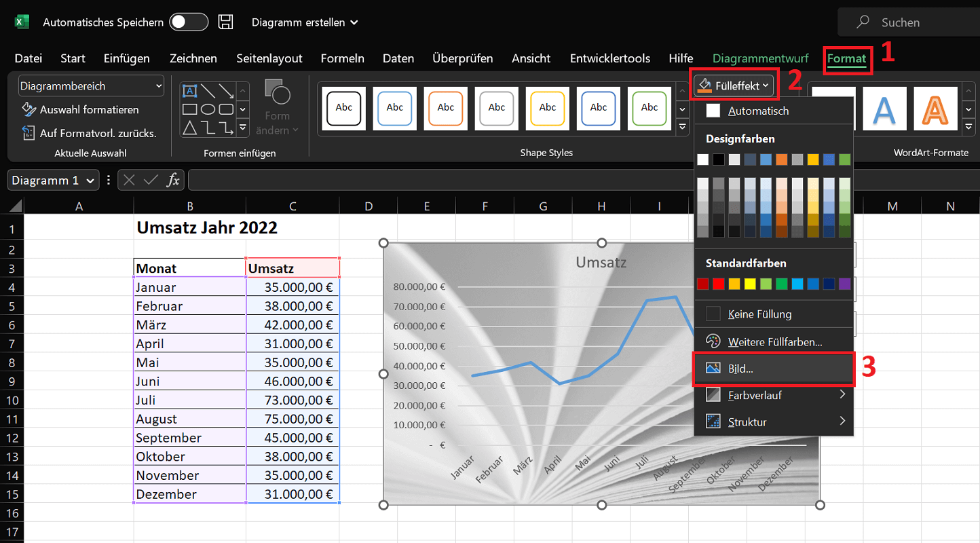Select the Rectangle shape

[x=190, y=109]
